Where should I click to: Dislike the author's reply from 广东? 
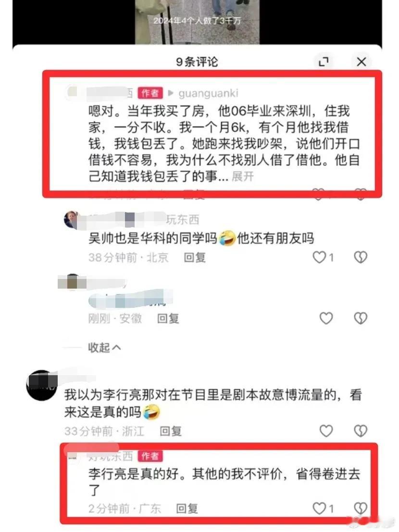click(361, 508)
